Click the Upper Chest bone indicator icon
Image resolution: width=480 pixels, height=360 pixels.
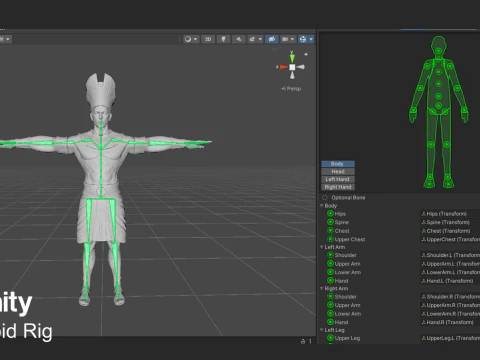[330, 239]
